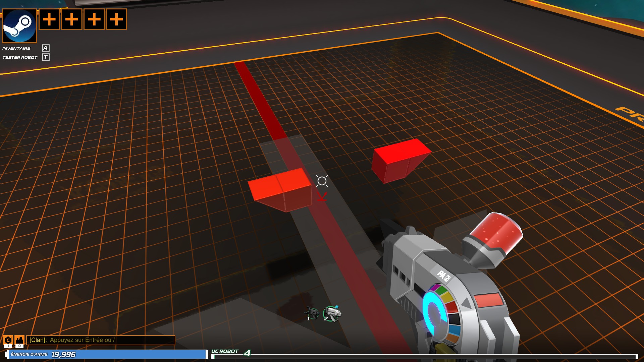Viewport: 644px width, 362px height.
Task: Open the Inventaire option
Action: pyautogui.click(x=16, y=48)
